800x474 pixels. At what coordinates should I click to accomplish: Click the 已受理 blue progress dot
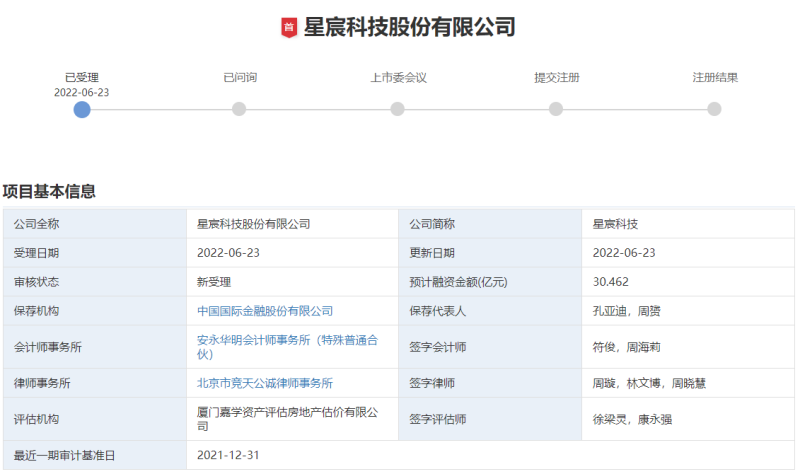pos(82,109)
